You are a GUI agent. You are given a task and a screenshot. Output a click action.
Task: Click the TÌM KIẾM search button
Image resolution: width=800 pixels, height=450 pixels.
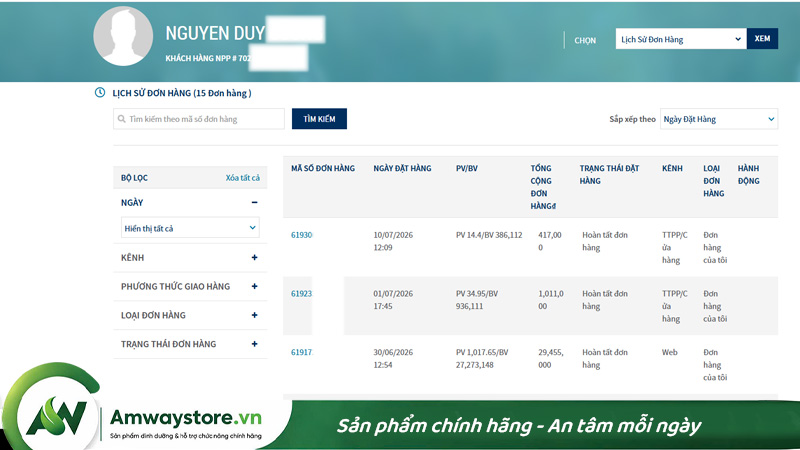(319, 119)
